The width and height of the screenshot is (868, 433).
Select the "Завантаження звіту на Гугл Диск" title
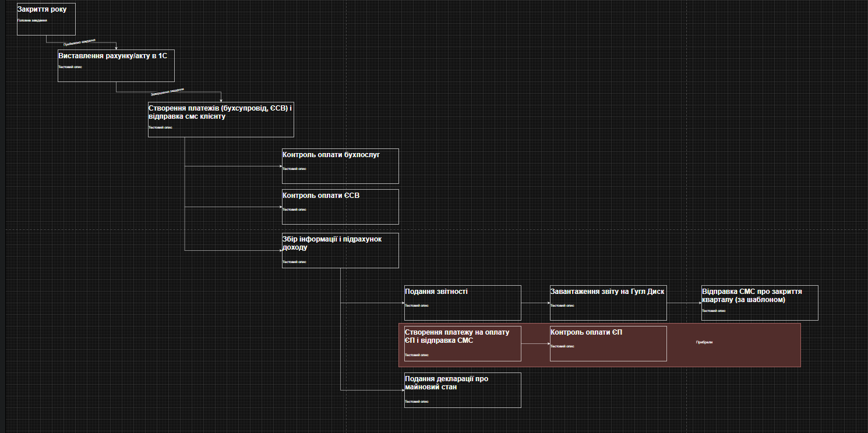coord(608,291)
